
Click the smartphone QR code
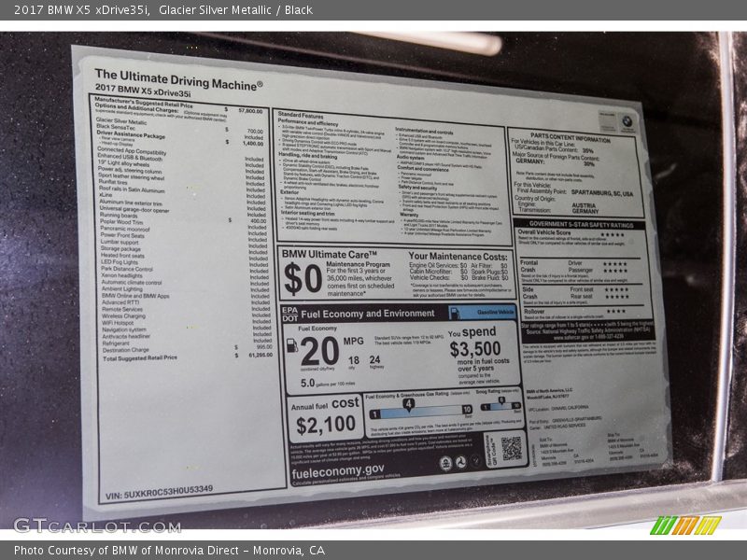coord(511,448)
